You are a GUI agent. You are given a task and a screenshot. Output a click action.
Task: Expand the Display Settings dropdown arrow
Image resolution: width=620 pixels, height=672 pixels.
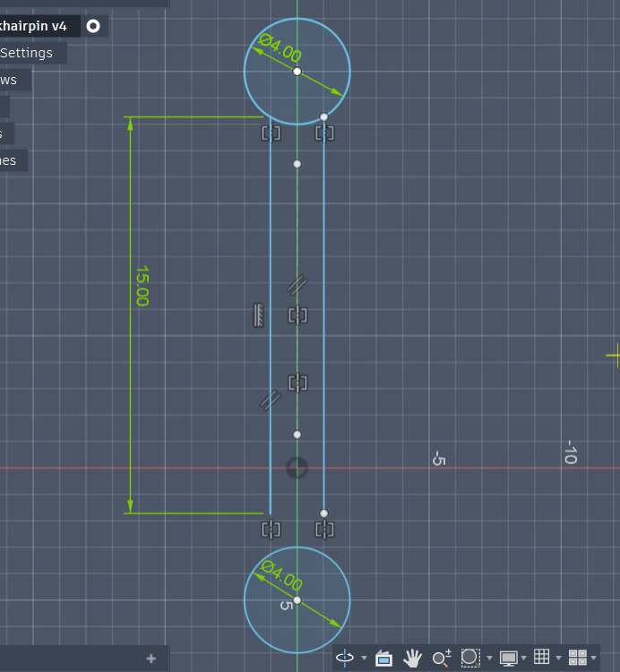[x=523, y=658]
